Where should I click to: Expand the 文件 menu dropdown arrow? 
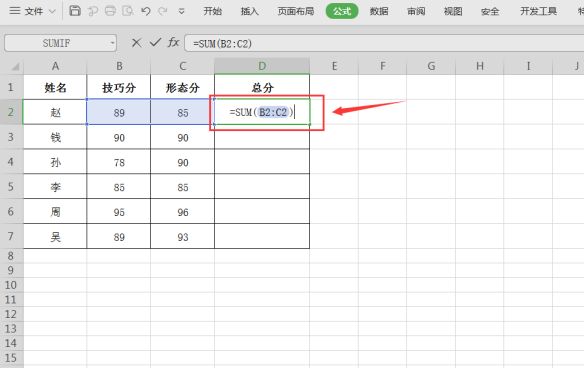click(53, 12)
